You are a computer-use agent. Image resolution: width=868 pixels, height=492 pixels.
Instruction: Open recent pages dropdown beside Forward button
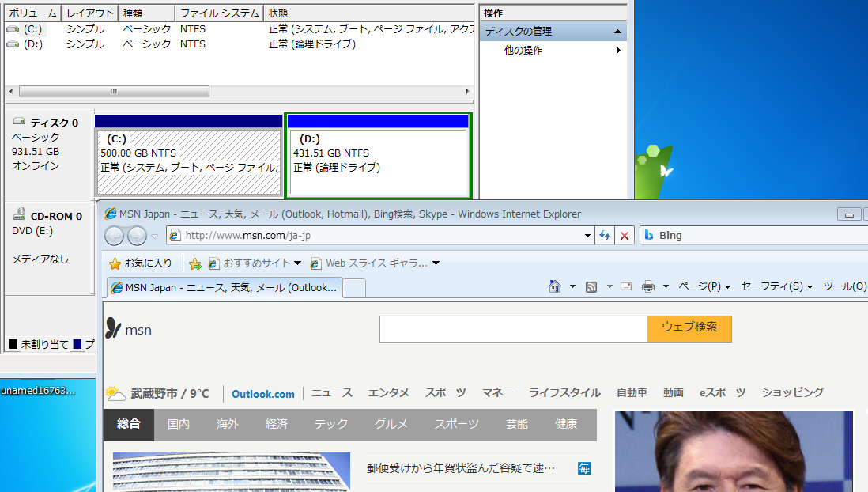[x=154, y=237]
